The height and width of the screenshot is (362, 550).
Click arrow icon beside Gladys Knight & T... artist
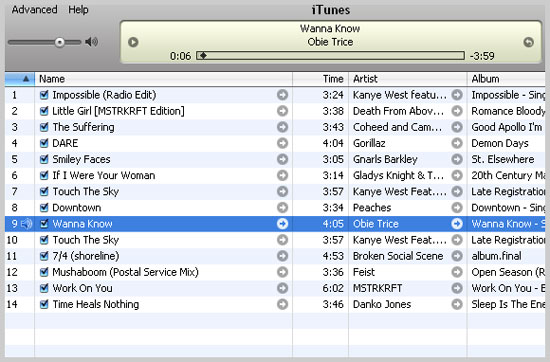pos(457,175)
